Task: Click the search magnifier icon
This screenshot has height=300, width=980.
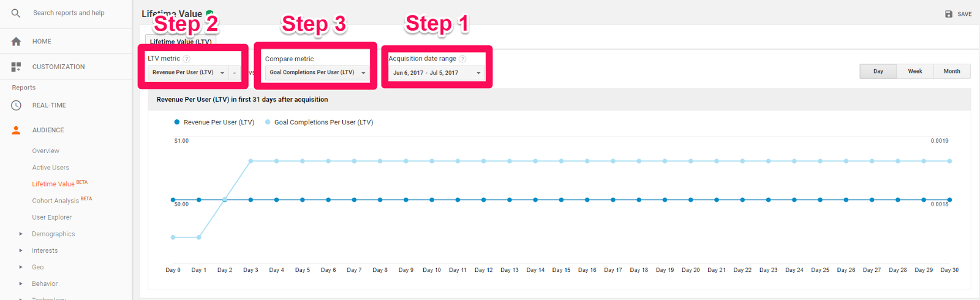Action: [16, 13]
